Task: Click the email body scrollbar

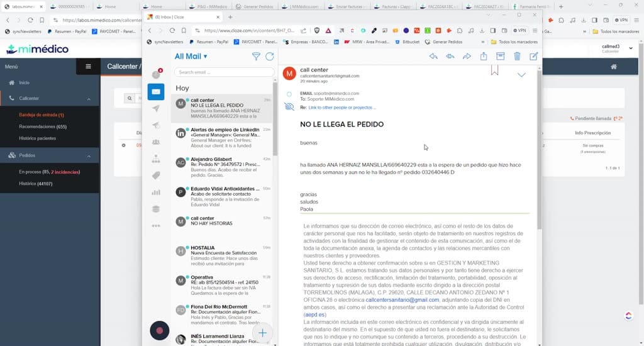Action: click(x=539, y=150)
